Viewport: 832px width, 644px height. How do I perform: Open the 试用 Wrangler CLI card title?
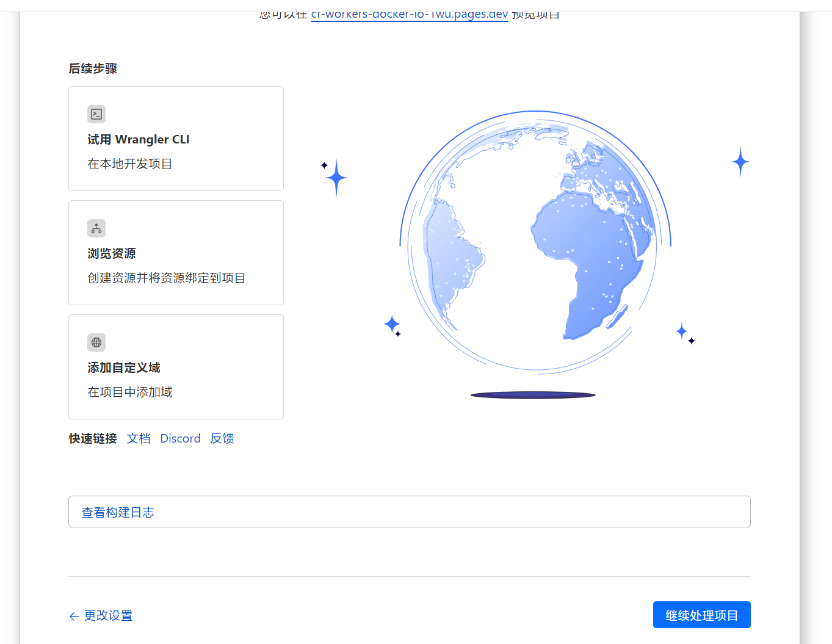coord(139,140)
